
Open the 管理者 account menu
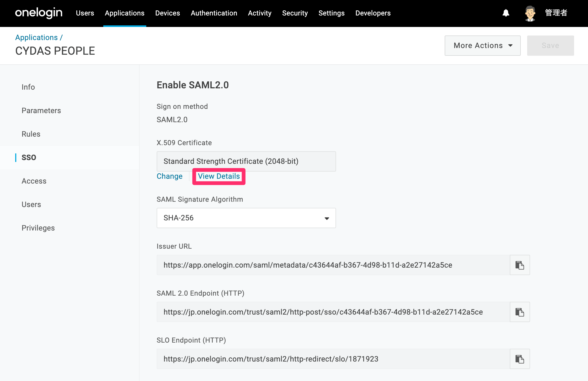click(556, 13)
